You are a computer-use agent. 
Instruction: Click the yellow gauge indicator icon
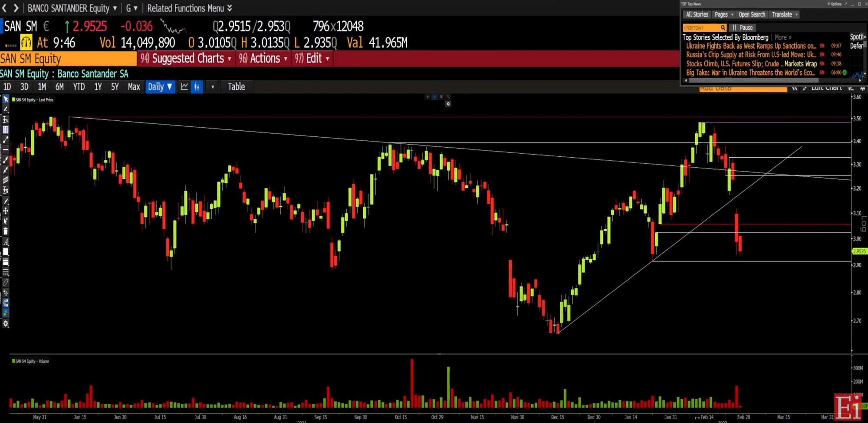click(x=26, y=43)
